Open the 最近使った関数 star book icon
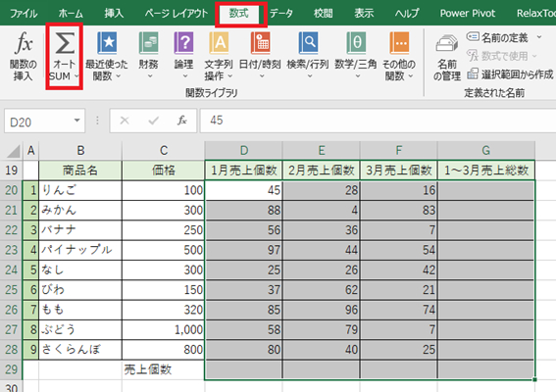 (x=107, y=42)
